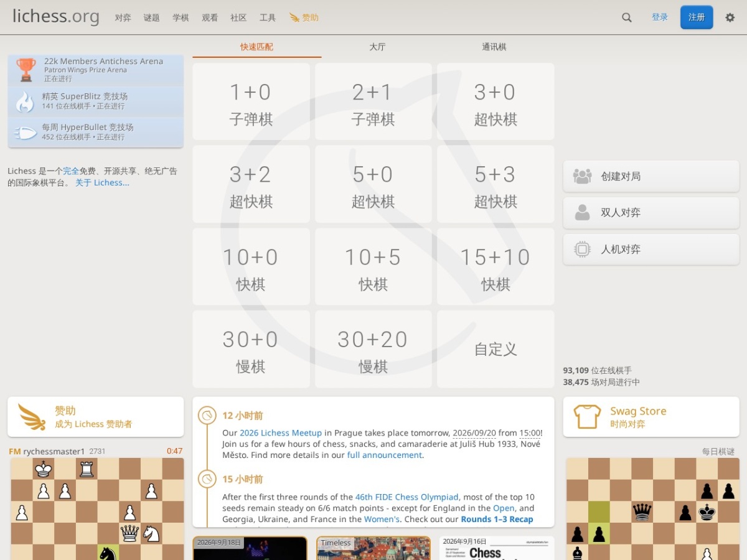Click the 创建对局 button
The image size is (747, 560).
(x=651, y=176)
